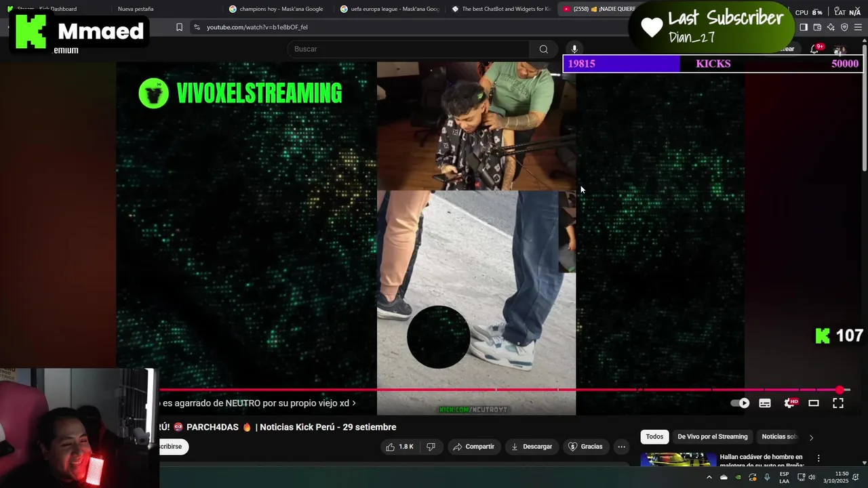Open NVIDIA tray icon

(738, 478)
